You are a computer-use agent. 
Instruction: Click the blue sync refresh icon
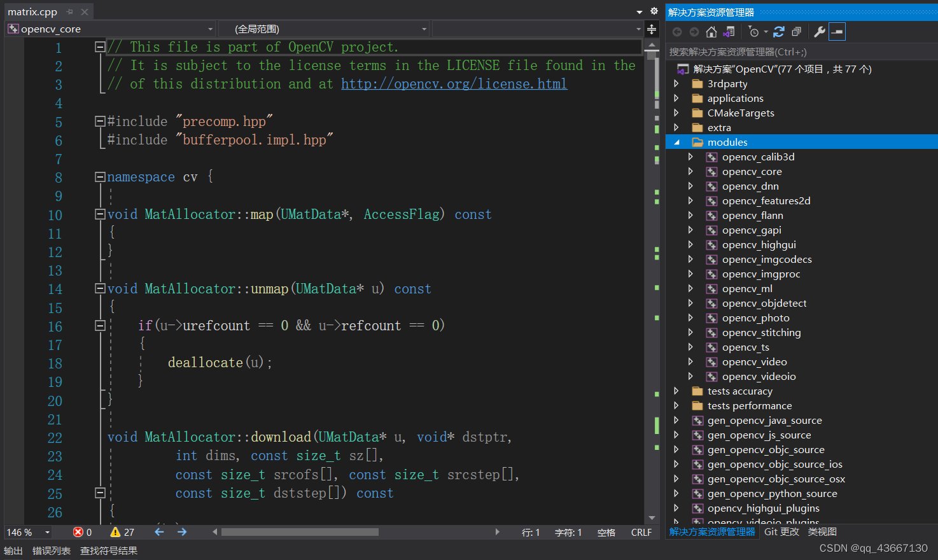click(x=779, y=32)
